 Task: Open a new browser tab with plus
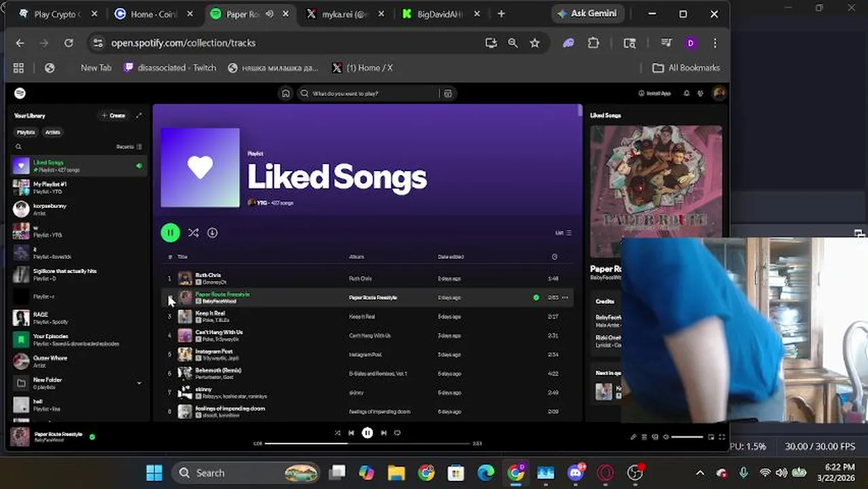click(x=501, y=14)
